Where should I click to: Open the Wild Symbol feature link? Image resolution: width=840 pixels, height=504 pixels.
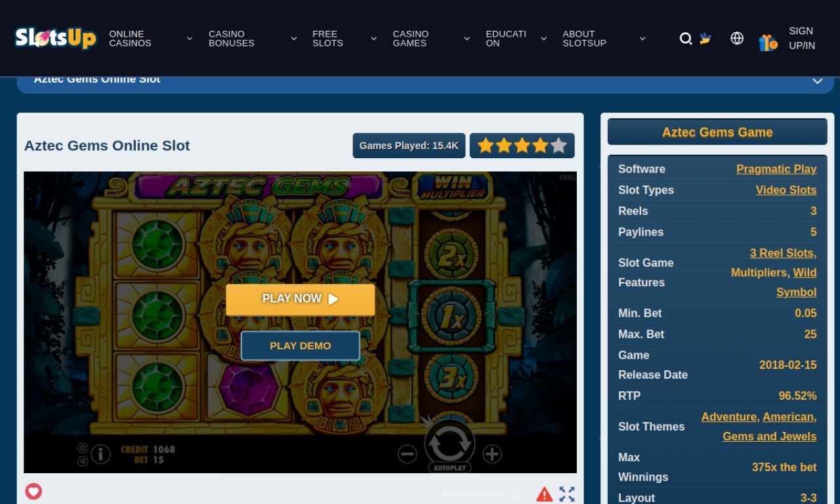coord(797,282)
